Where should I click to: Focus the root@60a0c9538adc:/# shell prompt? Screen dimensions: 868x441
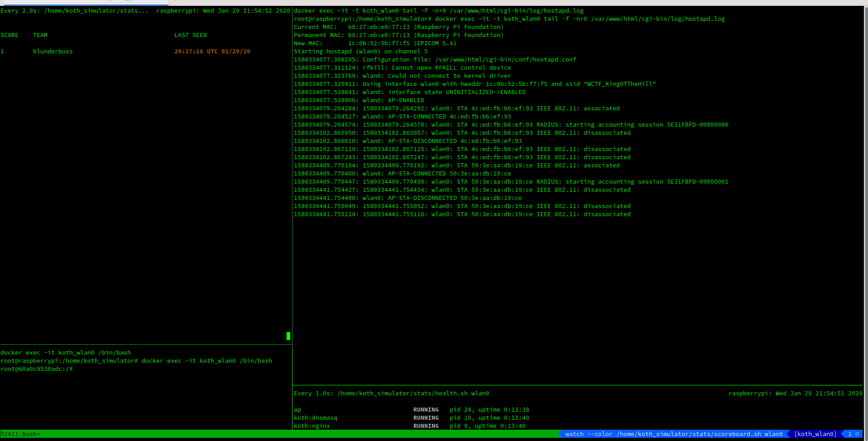37,369
